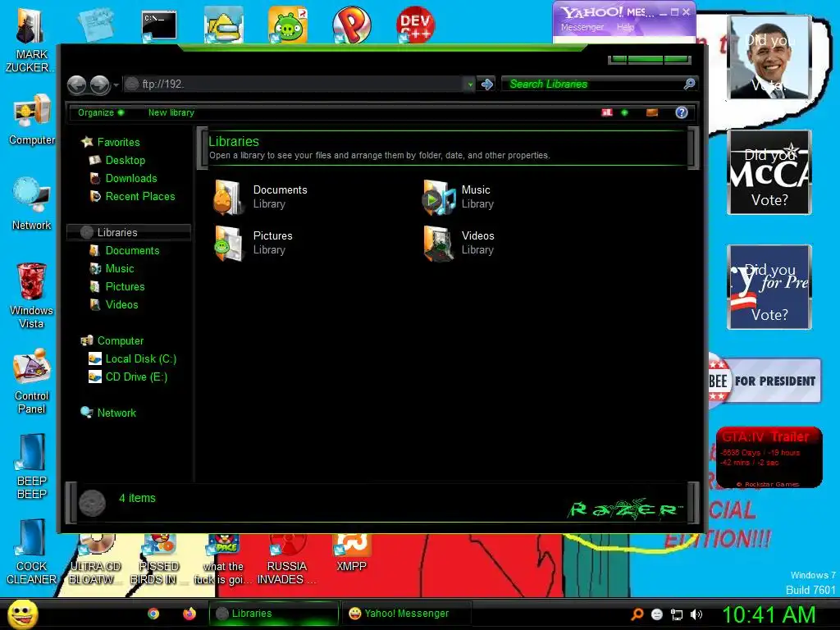Click the Windows Vista recycle bin icon

[x=31, y=295]
